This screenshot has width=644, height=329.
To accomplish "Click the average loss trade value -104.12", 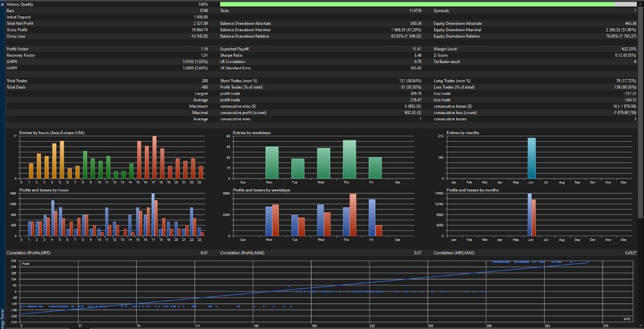I will (x=631, y=100).
